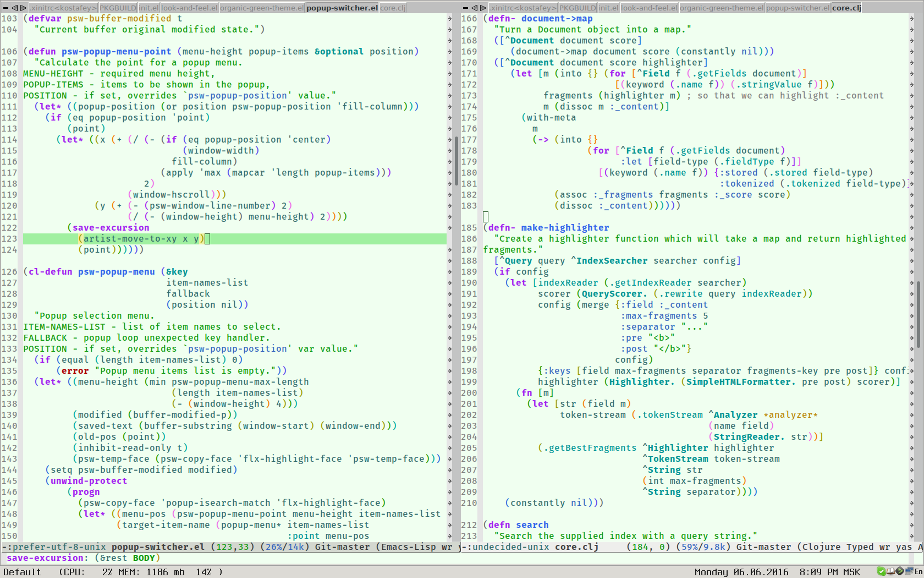Click the forward arrow in the right window's tab bar

483,8
